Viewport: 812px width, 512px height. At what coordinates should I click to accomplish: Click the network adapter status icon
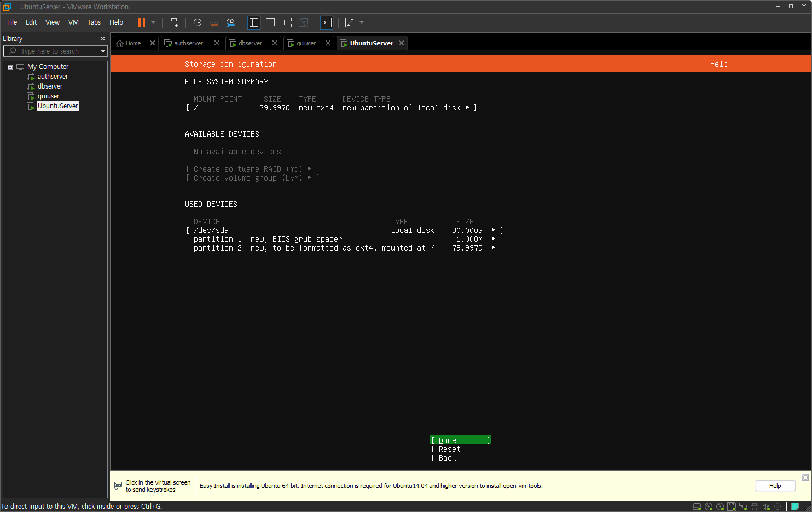tap(743, 507)
